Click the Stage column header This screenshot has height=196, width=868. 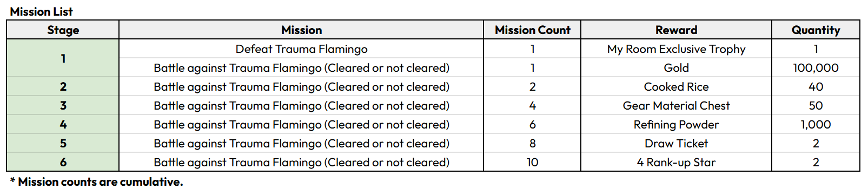[x=63, y=30]
